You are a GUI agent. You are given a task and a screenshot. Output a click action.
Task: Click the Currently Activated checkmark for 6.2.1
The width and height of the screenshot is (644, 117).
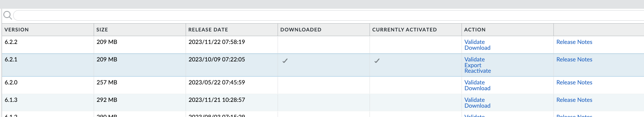(377, 61)
